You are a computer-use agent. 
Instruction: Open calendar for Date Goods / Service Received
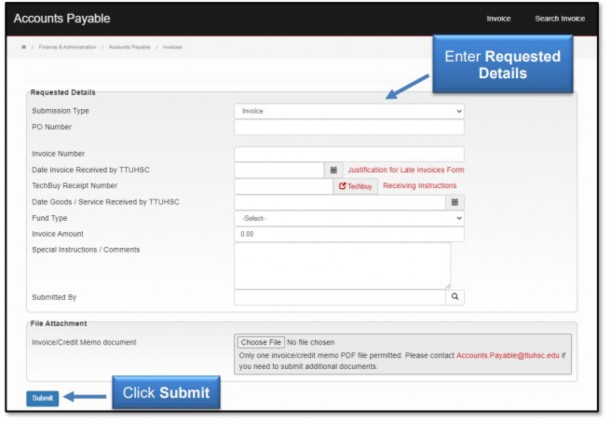(455, 202)
